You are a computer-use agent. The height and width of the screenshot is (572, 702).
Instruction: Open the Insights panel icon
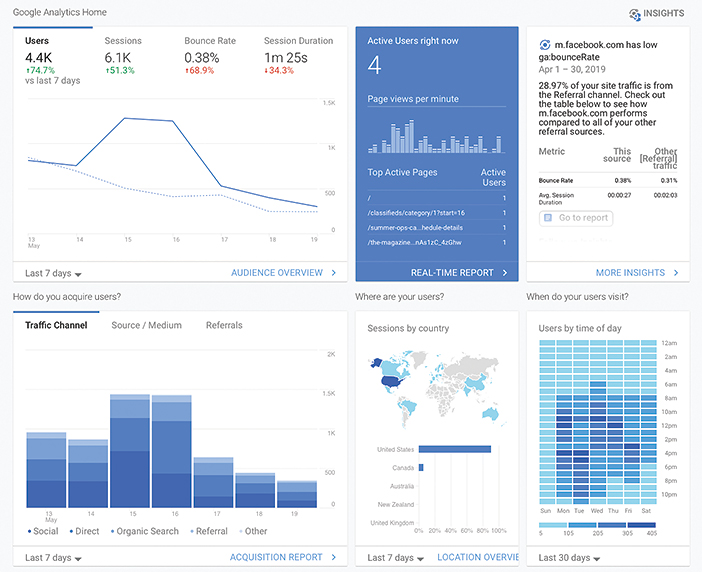(635, 14)
